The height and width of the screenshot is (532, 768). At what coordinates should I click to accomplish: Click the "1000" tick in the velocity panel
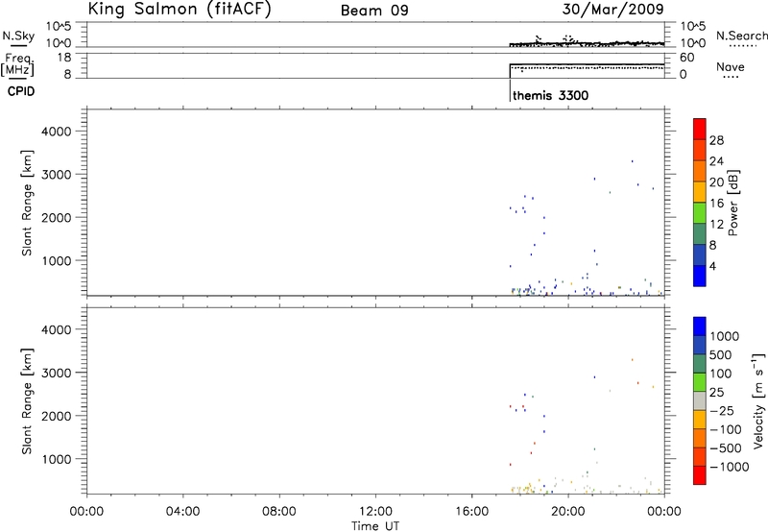pos(57,459)
